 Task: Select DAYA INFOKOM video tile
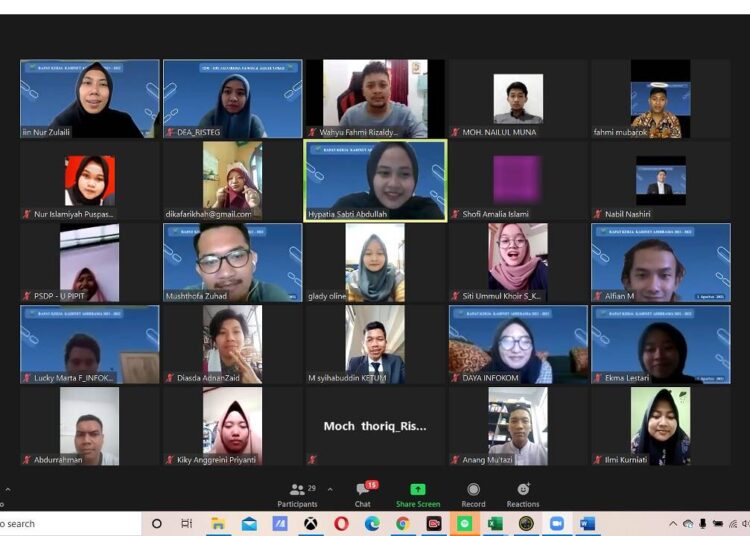518,345
